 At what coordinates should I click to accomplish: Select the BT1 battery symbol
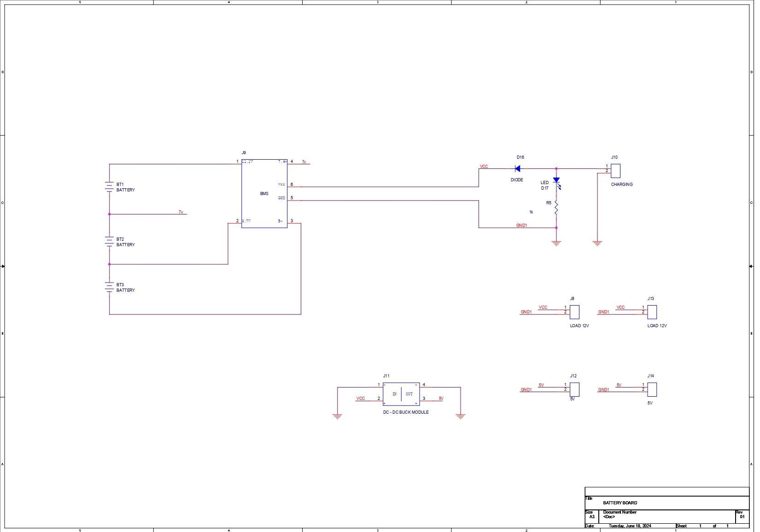click(x=109, y=186)
